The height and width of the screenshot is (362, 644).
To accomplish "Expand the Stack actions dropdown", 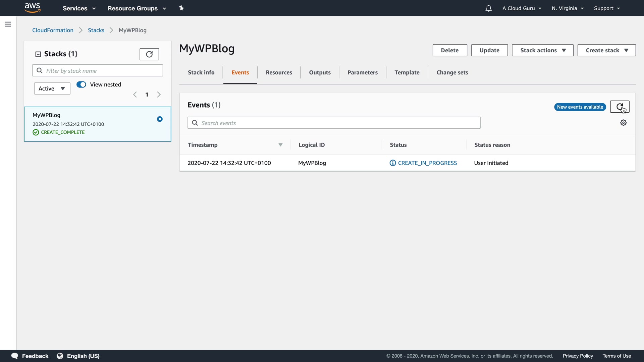I will tap(542, 50).
